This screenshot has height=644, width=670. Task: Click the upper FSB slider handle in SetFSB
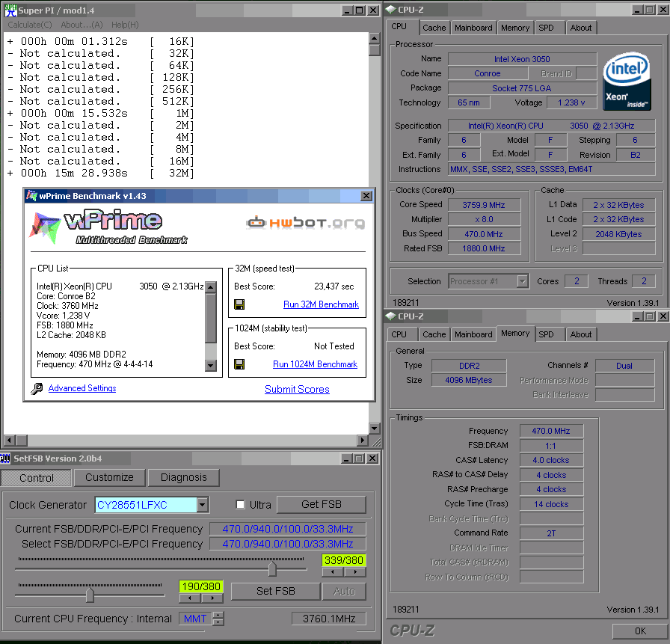point(272,568)
